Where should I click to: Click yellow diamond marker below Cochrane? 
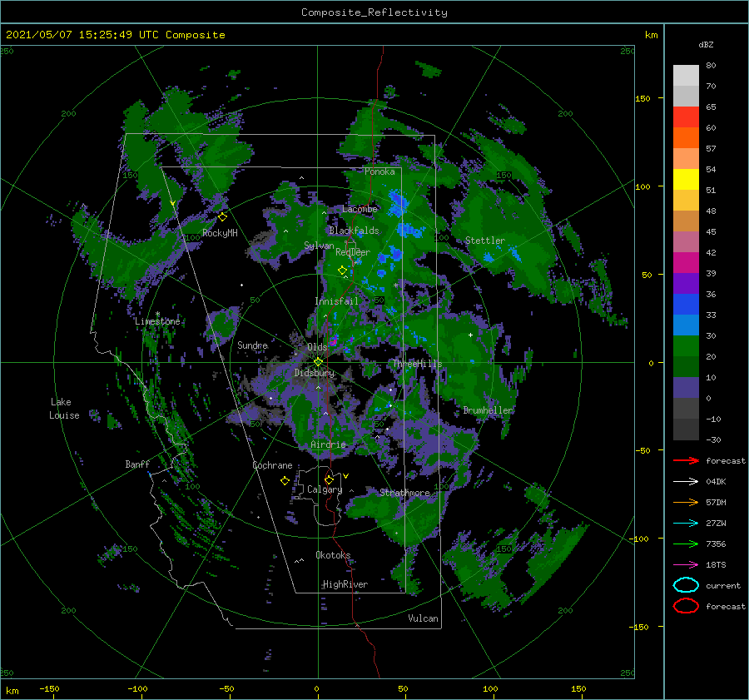(x=285, y=481)
